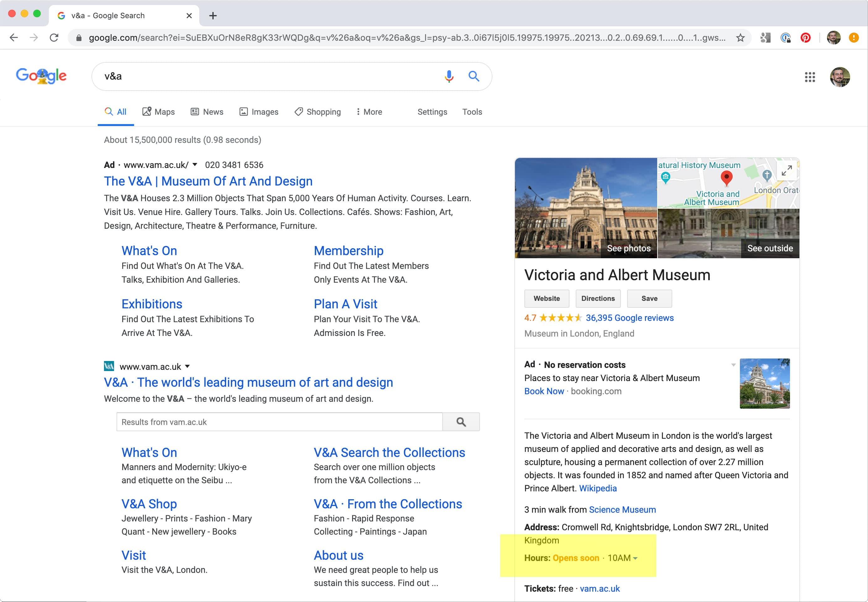Click the Website button
Screen dimensions: 868x602
(x=547, y=298)
